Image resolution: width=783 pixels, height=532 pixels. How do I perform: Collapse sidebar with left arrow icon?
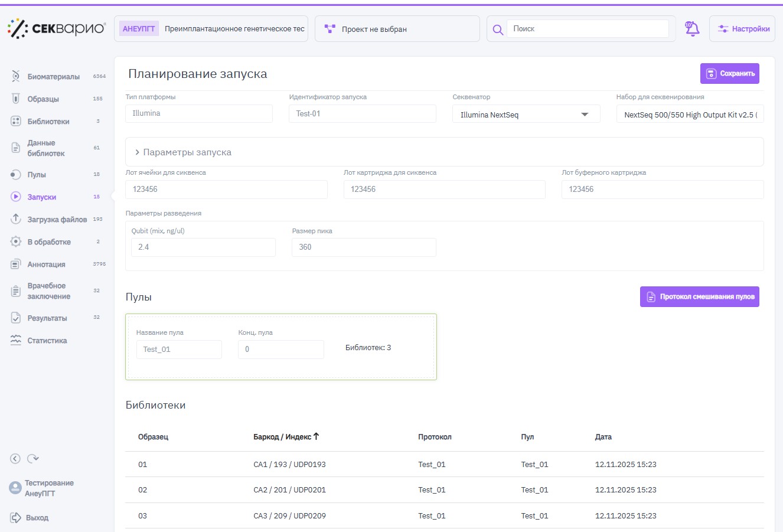pyautogui.click(x=15, y=459)
